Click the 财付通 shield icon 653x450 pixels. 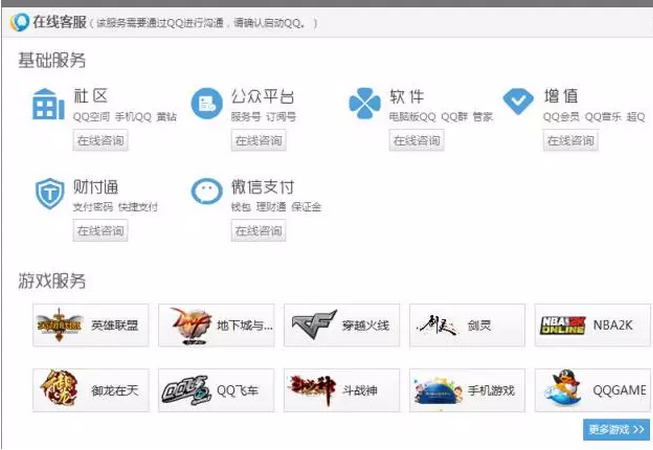50,194
